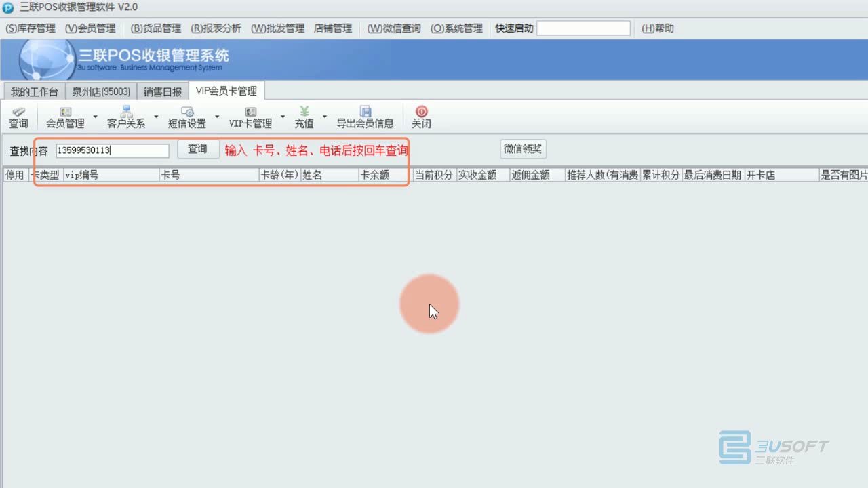Select the VIP会员卡管理 tab
The height and width of the screenshot is (488, 868).
pos(226,91)
